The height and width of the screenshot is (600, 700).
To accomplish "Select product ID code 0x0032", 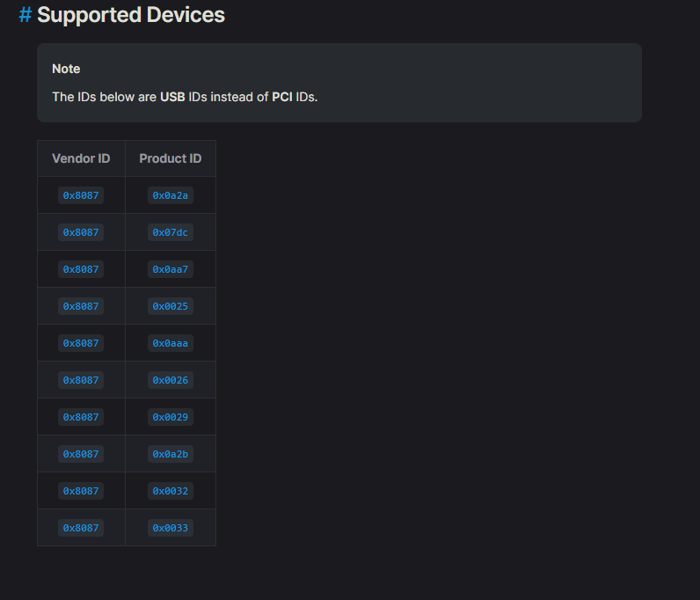I will click(x=171, y=491).
